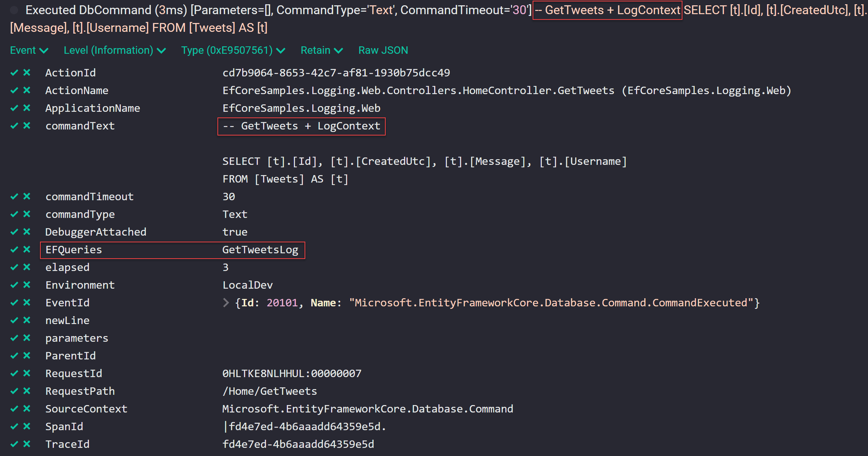This screenshot has width=868, height=456.
Task: Click the green check icon next to RequestPath
Action: coord(15,391)
